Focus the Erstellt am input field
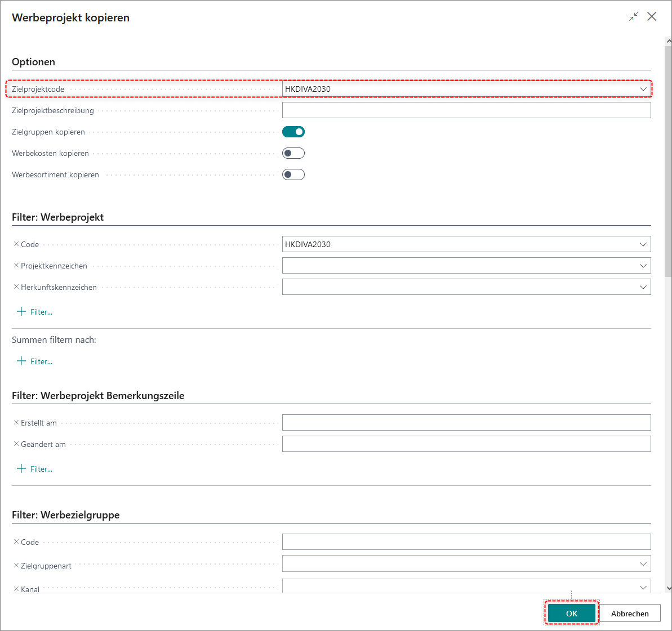The height and width of the screenshot is (631, 672). coord(466,423)
